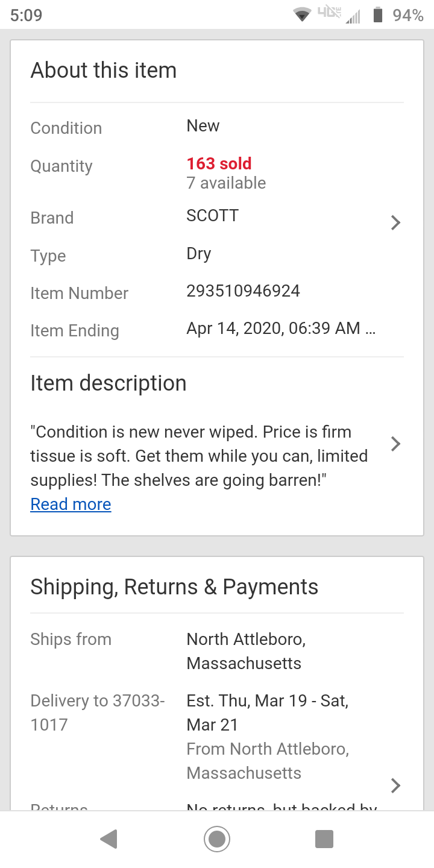The height and width of the screenshot is (868, 434).
Task: Click the Read more link
Action: (x=71, y=505)
